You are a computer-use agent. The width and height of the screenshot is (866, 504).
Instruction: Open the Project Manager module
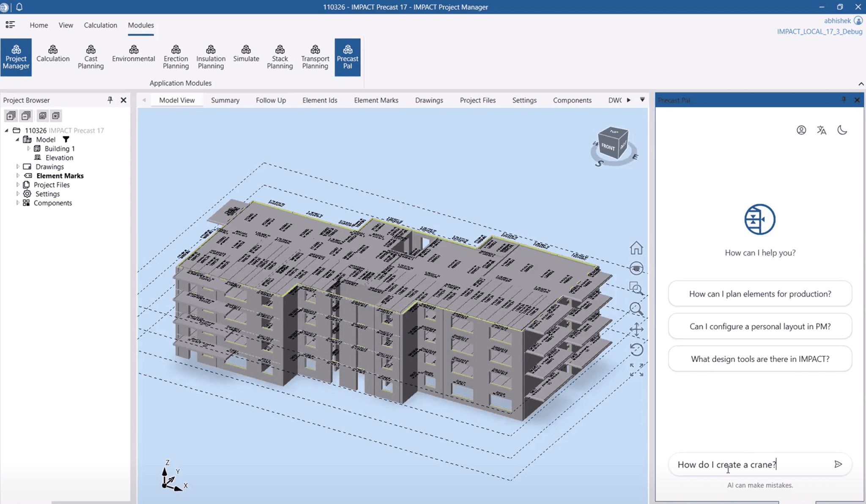click(x=16, y=58)
